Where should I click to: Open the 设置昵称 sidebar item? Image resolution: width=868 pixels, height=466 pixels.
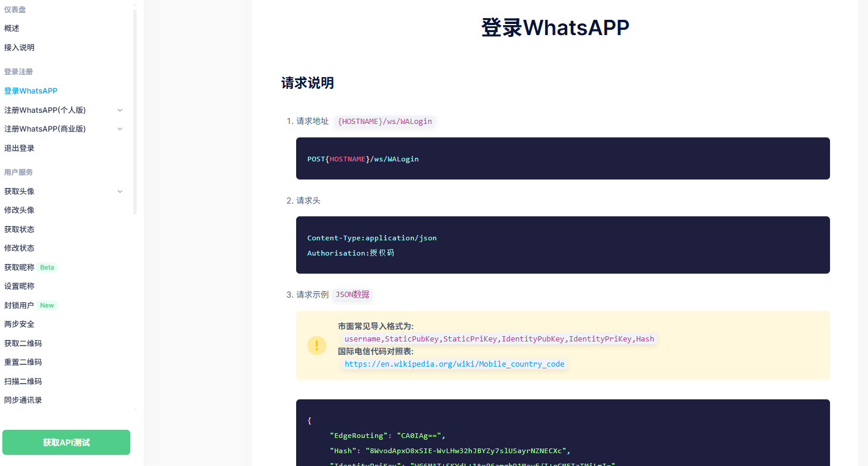tap(19, 286)
